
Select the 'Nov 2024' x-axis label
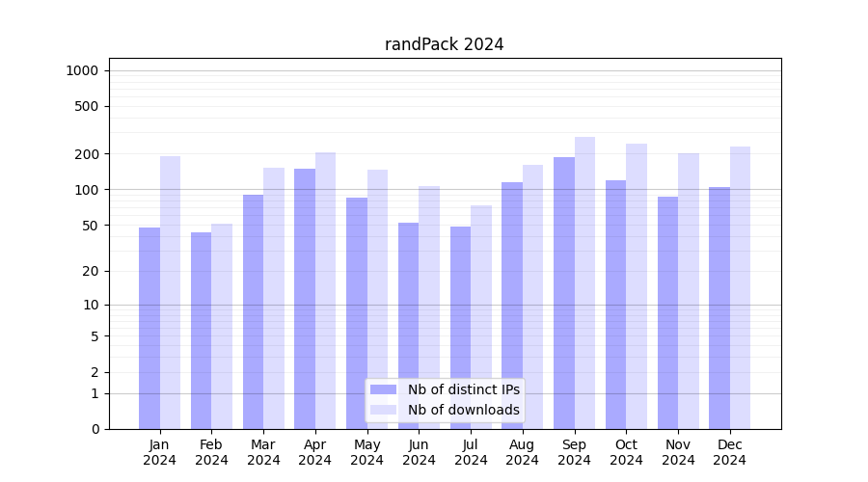tap(678, 452)
